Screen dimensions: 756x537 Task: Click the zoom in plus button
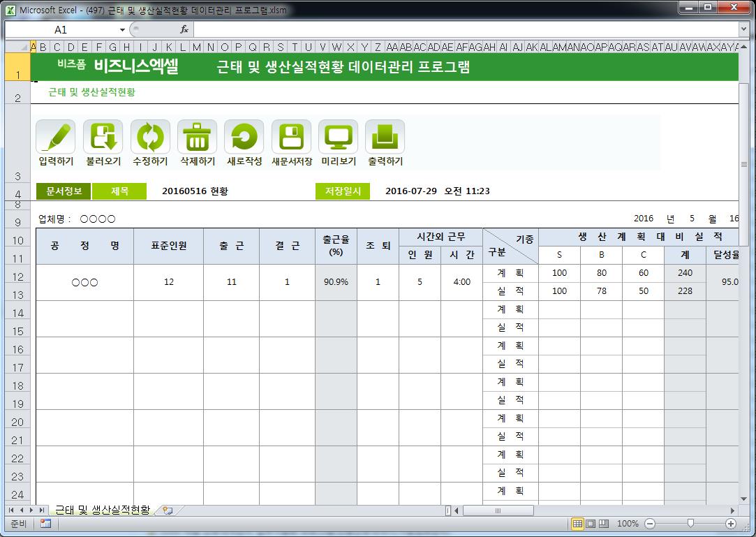[731, 524]
